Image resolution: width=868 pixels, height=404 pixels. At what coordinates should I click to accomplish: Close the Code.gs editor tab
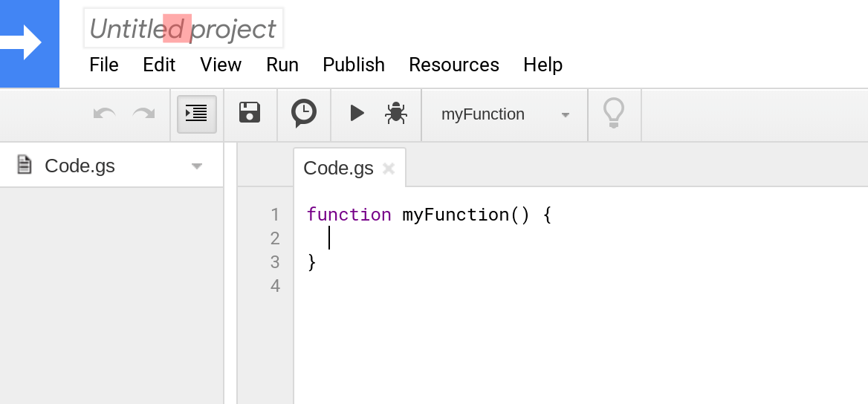click(x=389, y=169)
